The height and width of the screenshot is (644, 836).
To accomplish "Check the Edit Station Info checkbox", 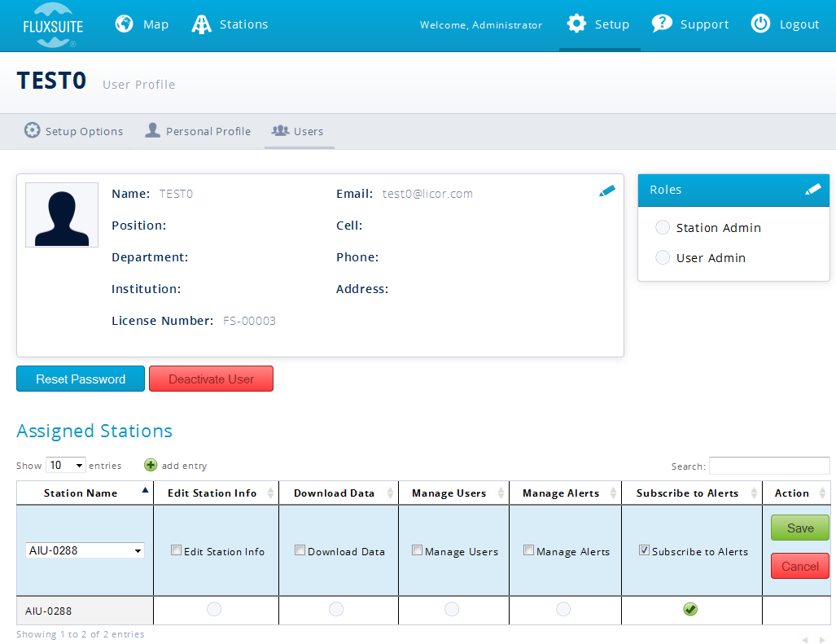I will pos(176,550).
